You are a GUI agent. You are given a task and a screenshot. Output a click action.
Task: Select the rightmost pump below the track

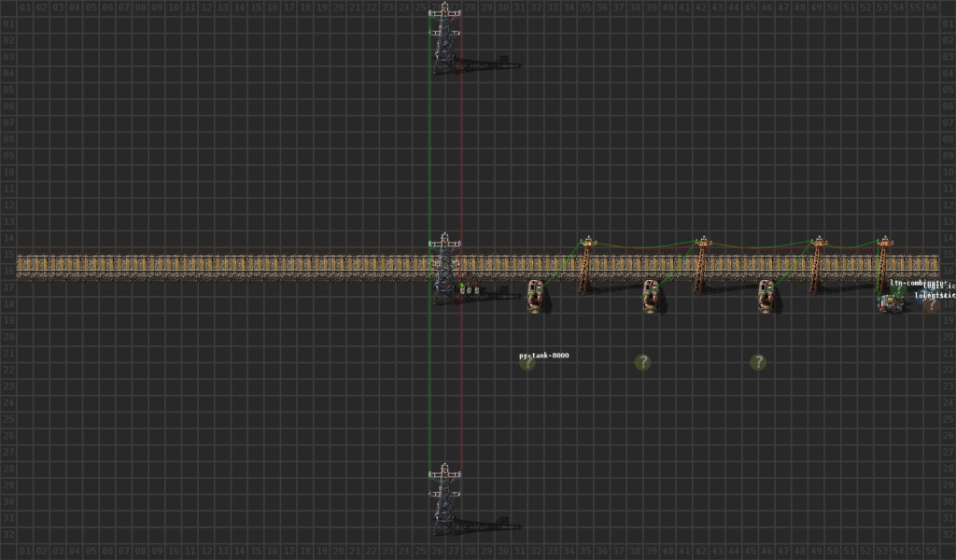click(x=766, y=295)
